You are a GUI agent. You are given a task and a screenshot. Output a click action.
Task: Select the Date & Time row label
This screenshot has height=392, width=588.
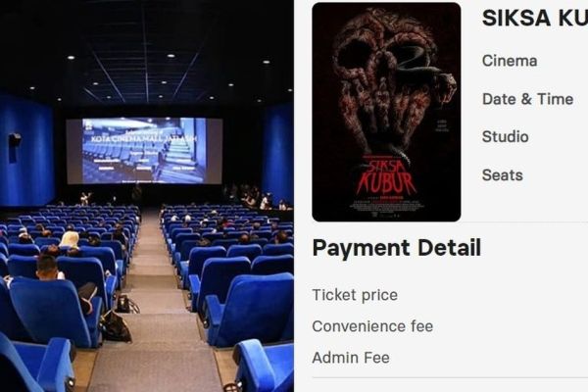click(527, 99)
